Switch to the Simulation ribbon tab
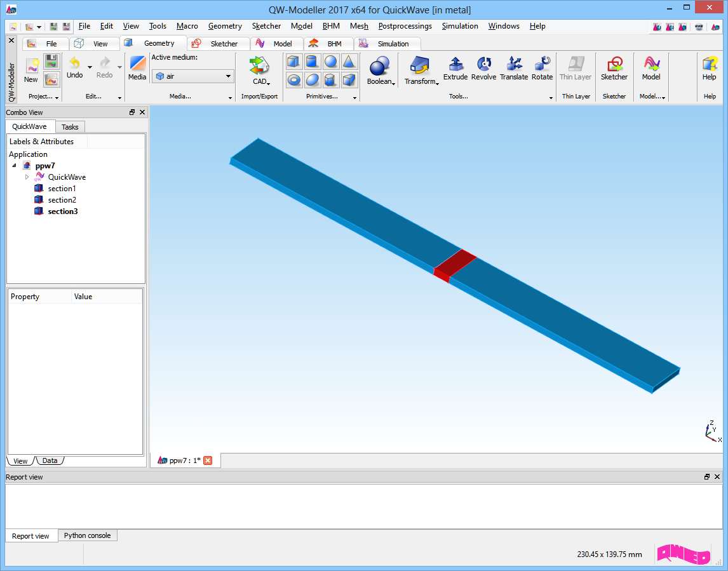The height and width of the screenshot is (571, 728). (388, 44)
